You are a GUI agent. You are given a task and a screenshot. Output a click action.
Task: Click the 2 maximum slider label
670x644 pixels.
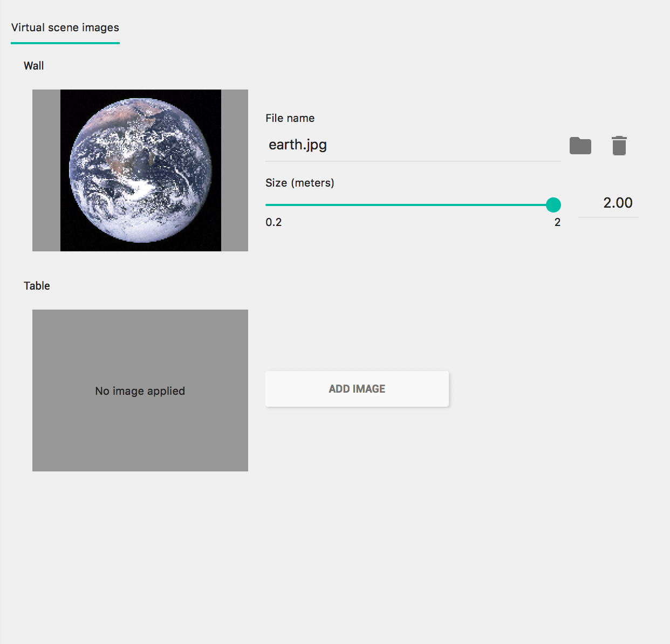557,222
